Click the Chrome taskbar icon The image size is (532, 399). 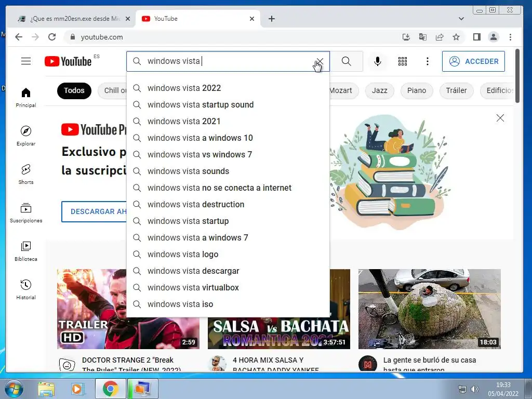pos(110,389)
